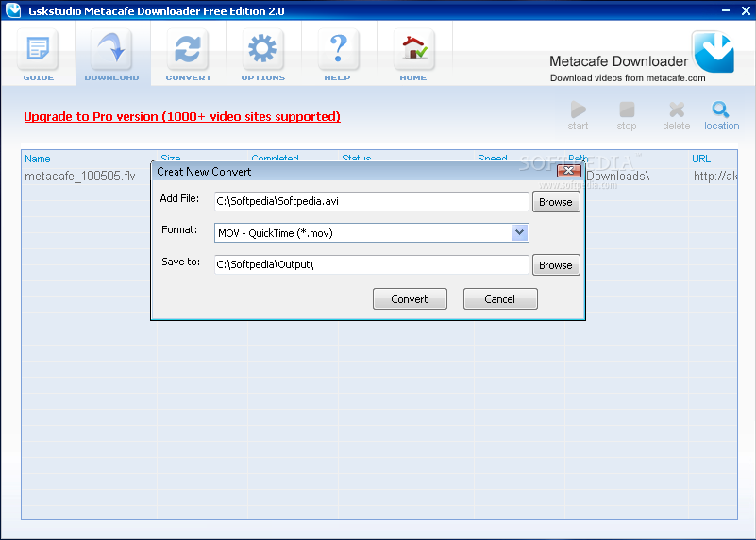Click the Metacafe Downloader logo

click(713, 52)
